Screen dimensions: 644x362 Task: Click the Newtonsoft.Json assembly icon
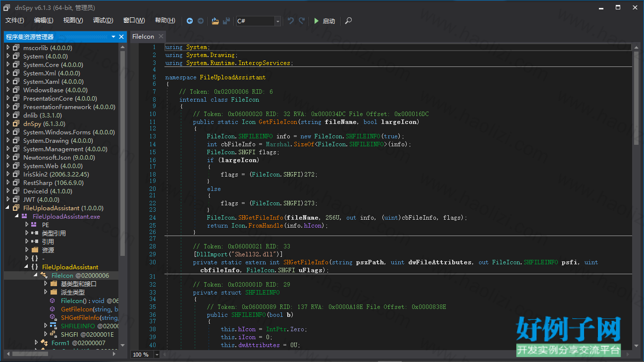[16, 157]
